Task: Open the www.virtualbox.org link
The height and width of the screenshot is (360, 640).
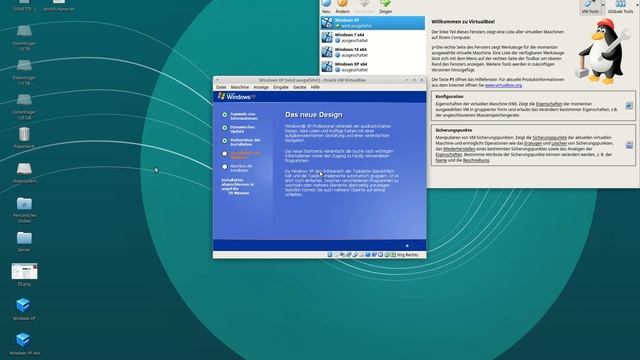Action: coord(503,85)
